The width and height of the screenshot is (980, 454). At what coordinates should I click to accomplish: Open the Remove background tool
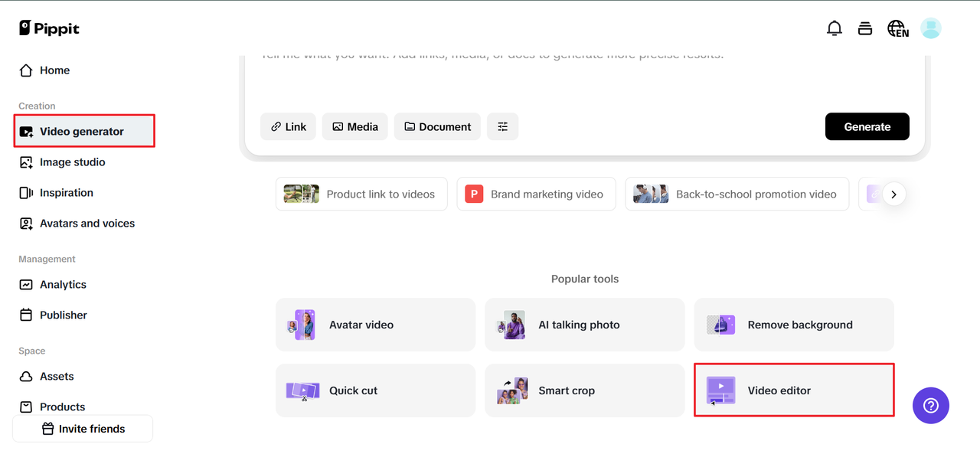pos(794,325)
